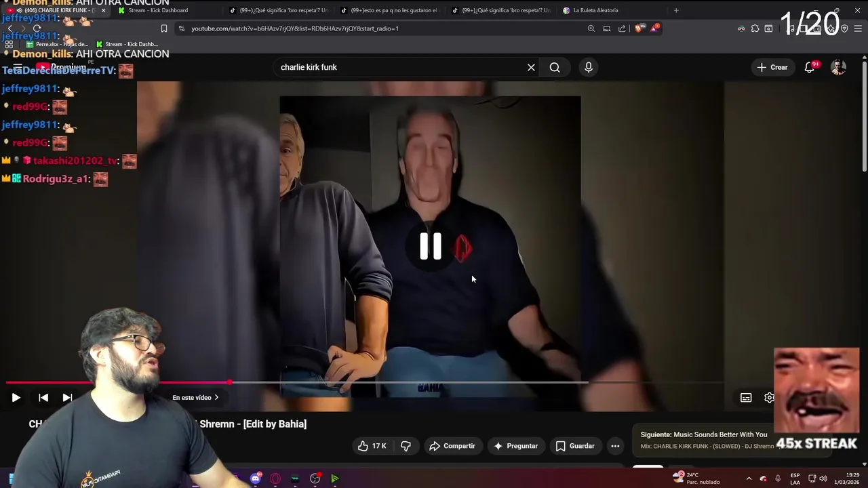Screen dimensions: 868x488
Task: Open the Brave Rewards triangle icon
Action: coord(654,28)
